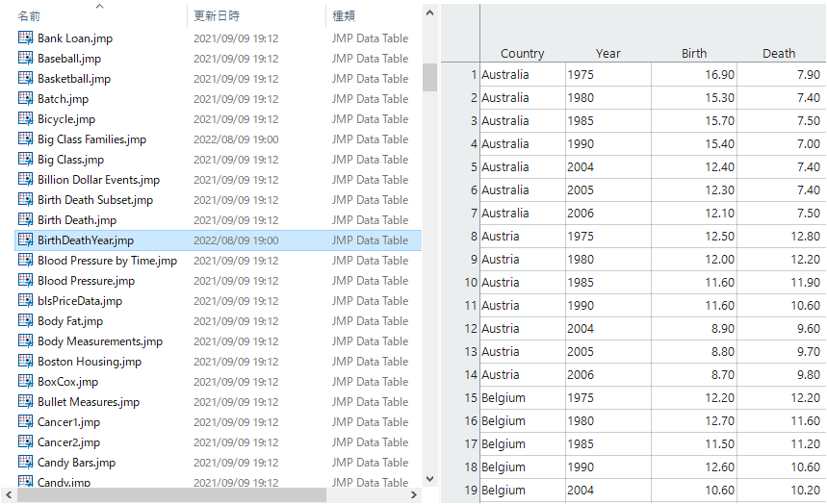Click the Bank Loan.jmp file icon
The width and height of the screenshot is (827, 504).
pyautogui.click(x=25, y=38)
